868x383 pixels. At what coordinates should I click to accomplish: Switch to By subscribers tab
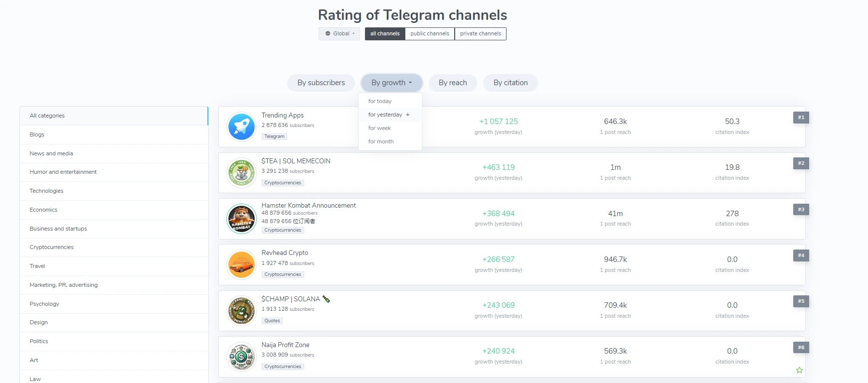pos(321,83)
